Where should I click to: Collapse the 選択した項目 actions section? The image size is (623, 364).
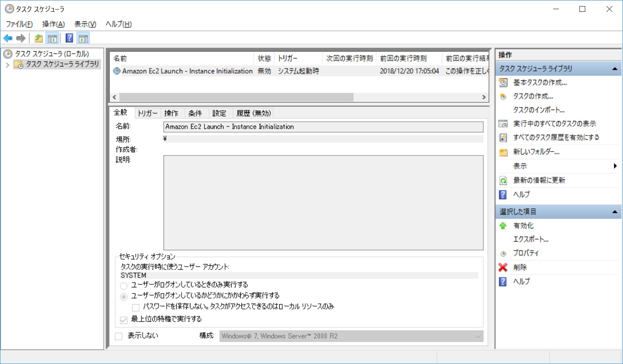[615, 212]
